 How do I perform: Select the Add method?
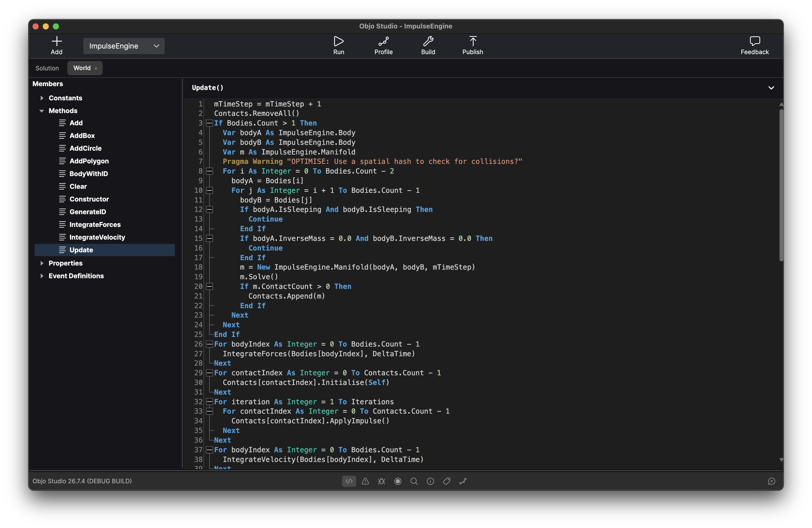(104, 123)
